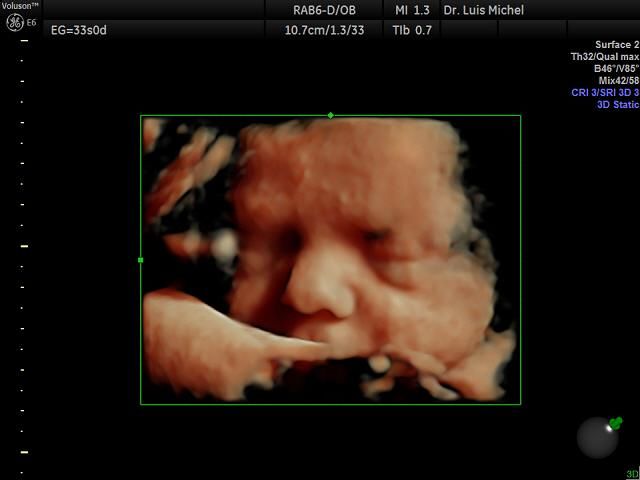640x480 pixels.
Task: Click the Voluson E6 brand label
Action: (20, 6)
